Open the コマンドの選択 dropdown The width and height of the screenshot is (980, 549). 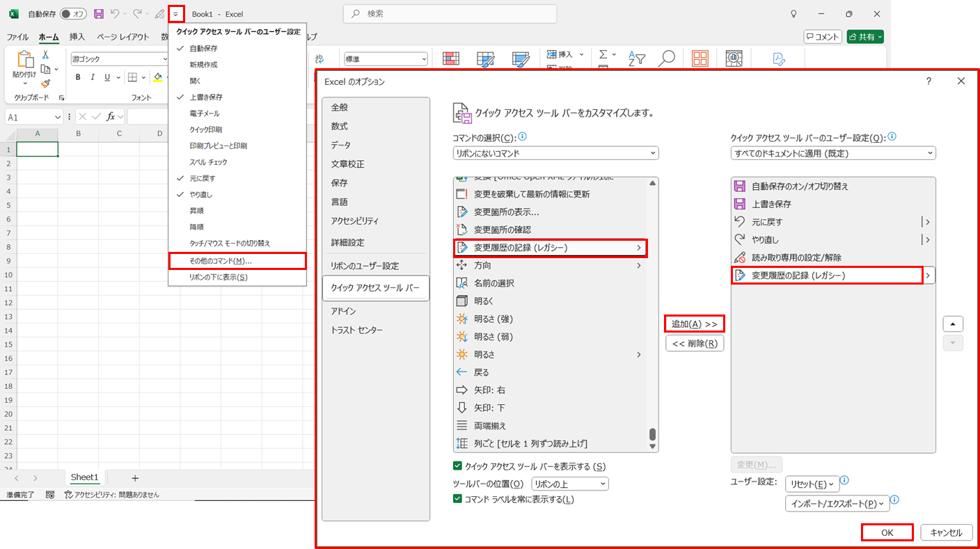pyautogui.click(x=555, y=153)
